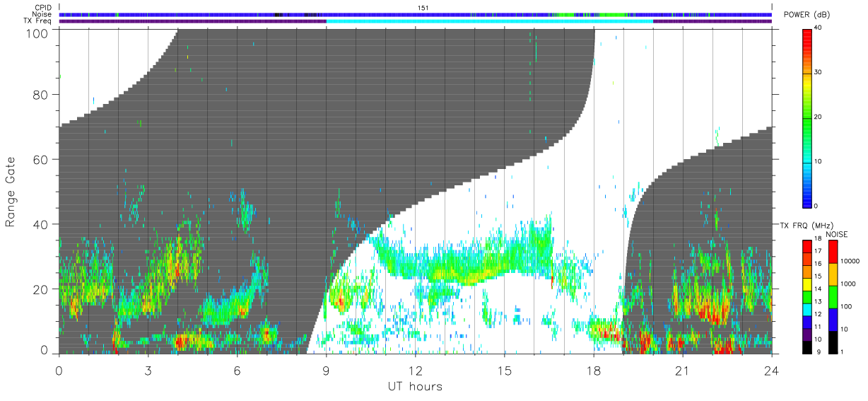Image resolution: width=868 pixels, height=401 pixels.
Task: Click the 20 tick on the Range Gate axis
Action: click(41, 289)
